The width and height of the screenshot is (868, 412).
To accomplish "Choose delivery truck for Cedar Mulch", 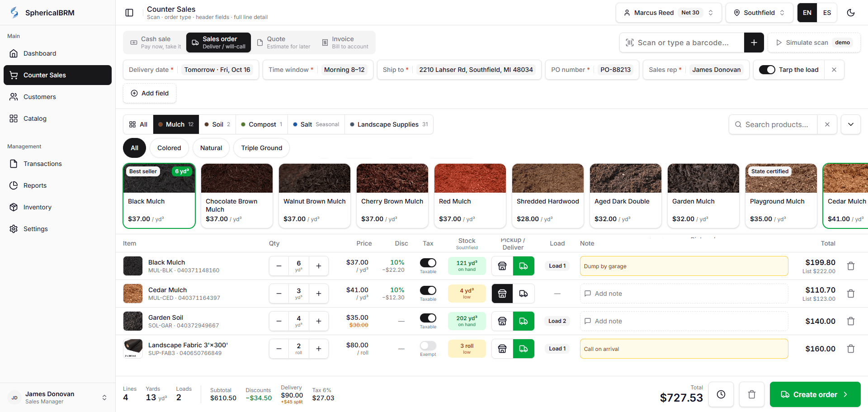I will [524, 294].
